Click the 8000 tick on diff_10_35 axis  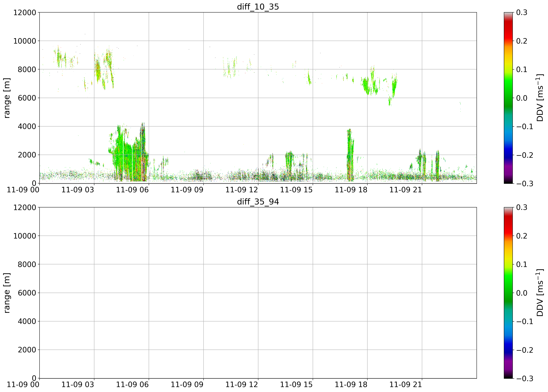[x=27, y=69]
